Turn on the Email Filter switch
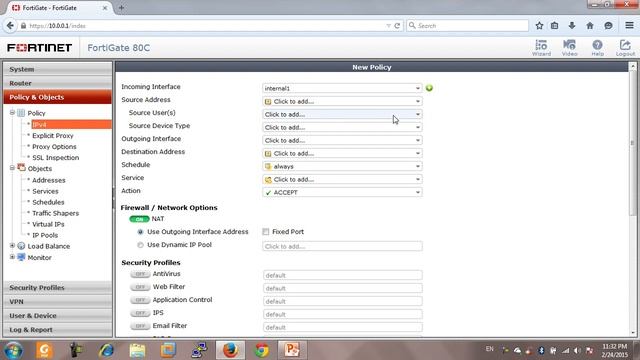The width and height of the screenshot is (640, 360). pyautogui.click(x=140, y=326)
